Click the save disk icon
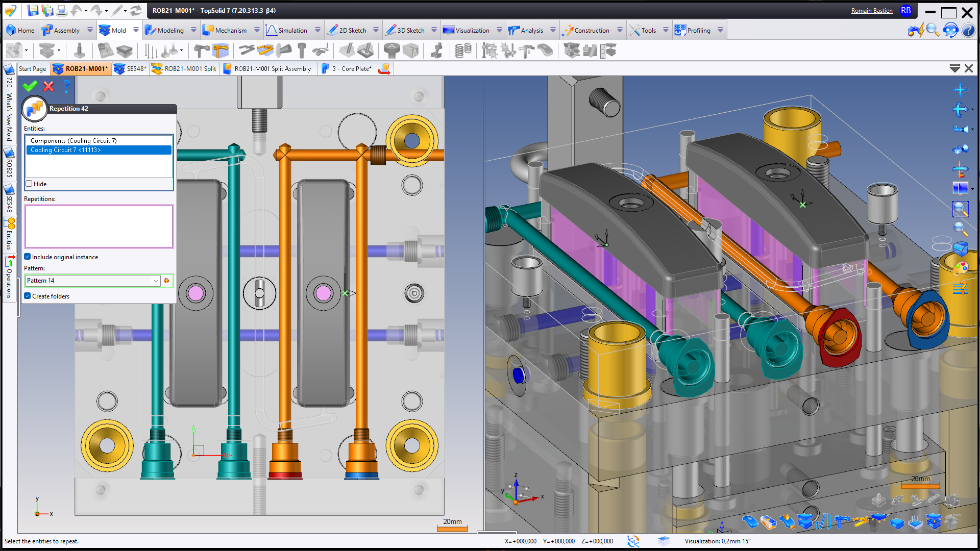The height and width of the screenshot is (551, 980). (33, 10)
